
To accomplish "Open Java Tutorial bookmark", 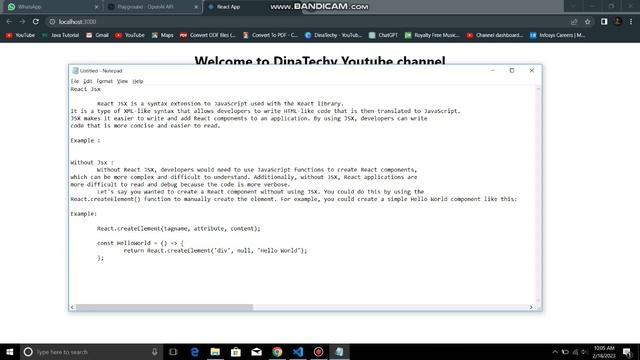I will pyautogui.click(x=60, y=35).
